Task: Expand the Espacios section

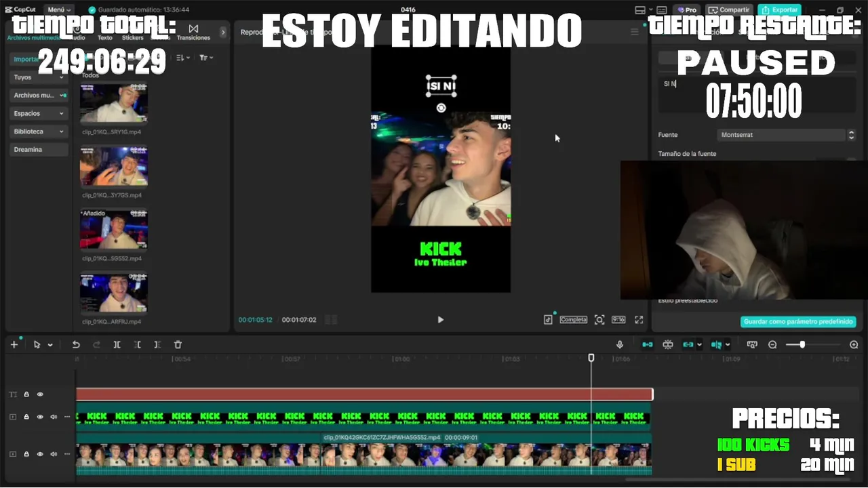Action: pos(39,114)
